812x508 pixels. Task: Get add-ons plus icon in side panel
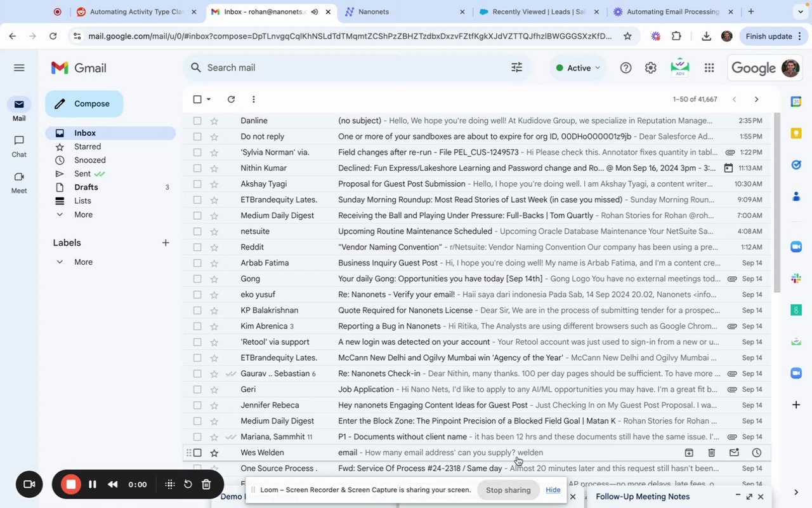point(796,404)
